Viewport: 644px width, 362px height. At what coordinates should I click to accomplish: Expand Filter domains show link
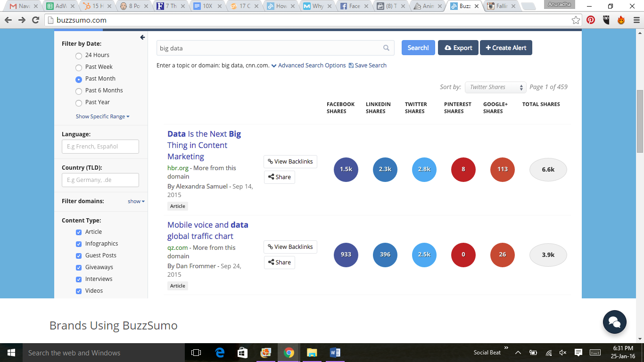[136, 201]
